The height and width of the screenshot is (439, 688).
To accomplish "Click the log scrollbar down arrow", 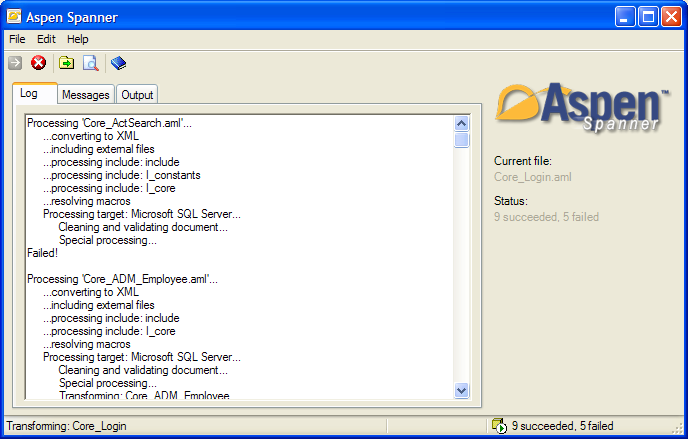I will pyautogui.click(x=462, y=390).
